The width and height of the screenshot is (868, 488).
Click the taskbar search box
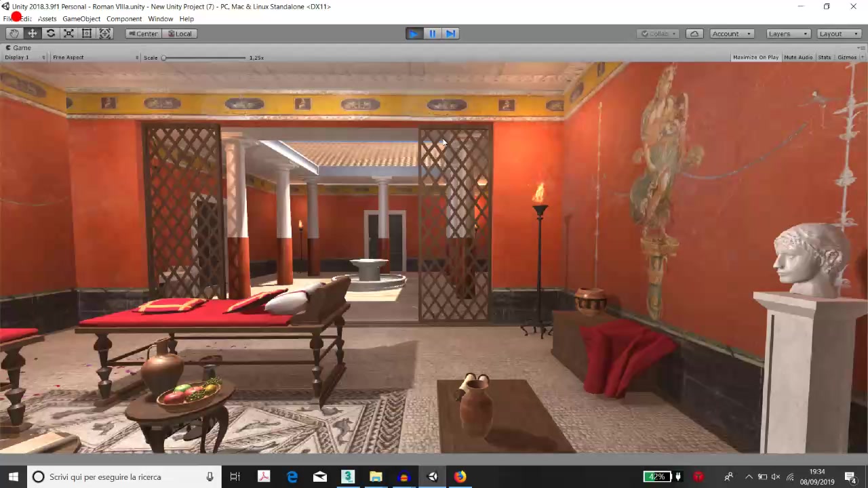(124, 476)
